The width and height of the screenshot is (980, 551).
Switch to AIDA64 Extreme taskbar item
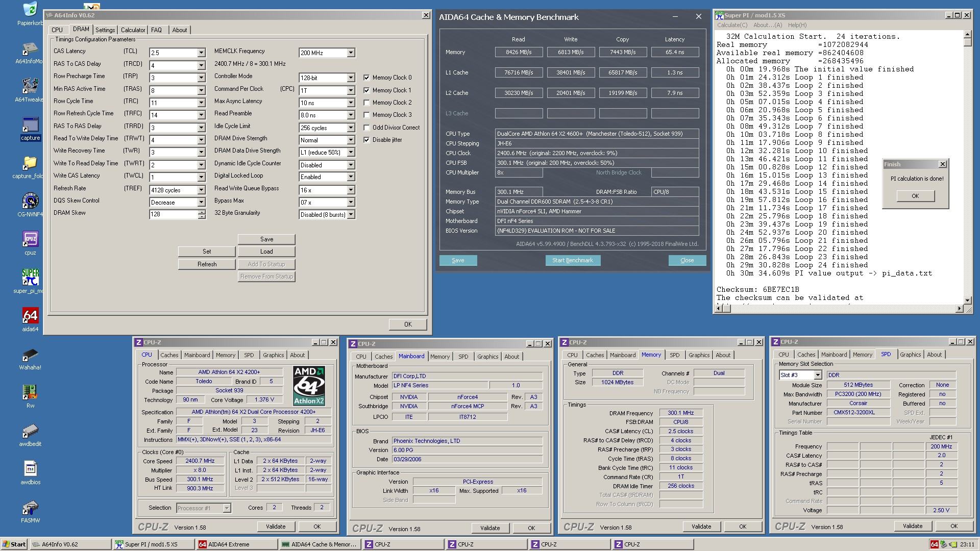(x=237, y=544)
